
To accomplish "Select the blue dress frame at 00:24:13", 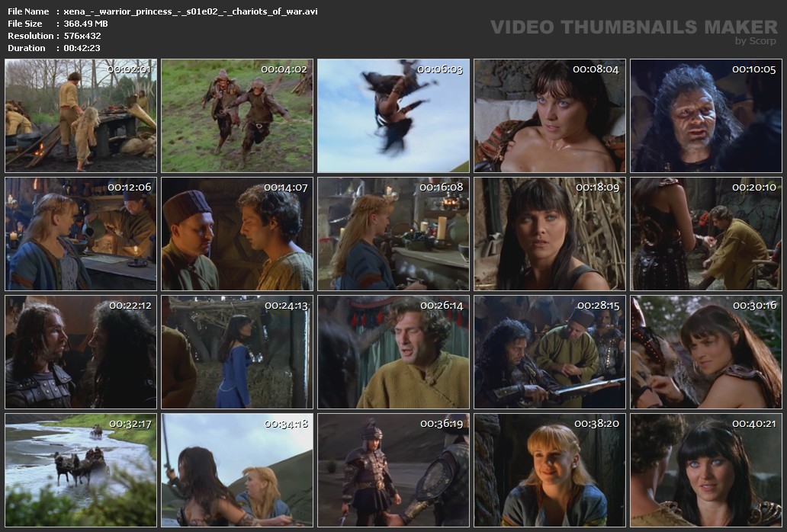I will point(237,352).
